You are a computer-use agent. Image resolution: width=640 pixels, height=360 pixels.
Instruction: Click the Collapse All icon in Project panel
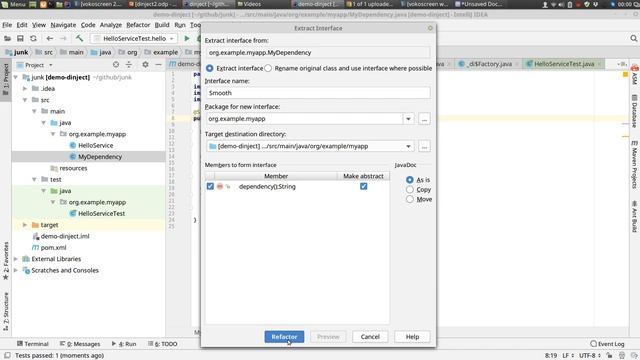tap(129, 64)
